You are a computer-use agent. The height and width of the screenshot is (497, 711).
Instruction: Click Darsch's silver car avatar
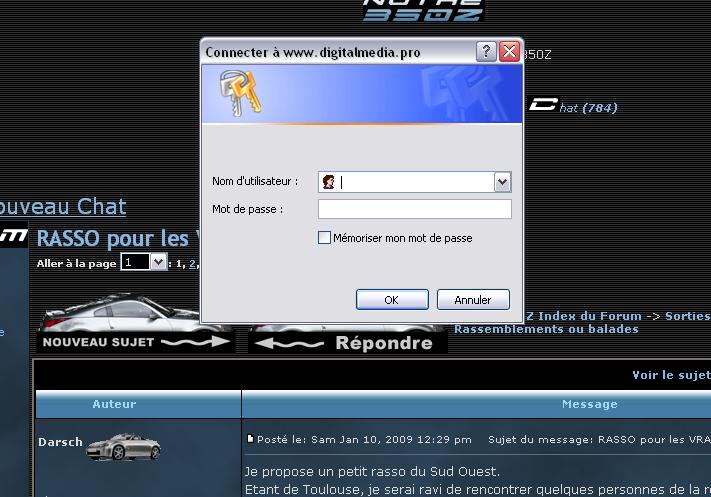point(123,447)
